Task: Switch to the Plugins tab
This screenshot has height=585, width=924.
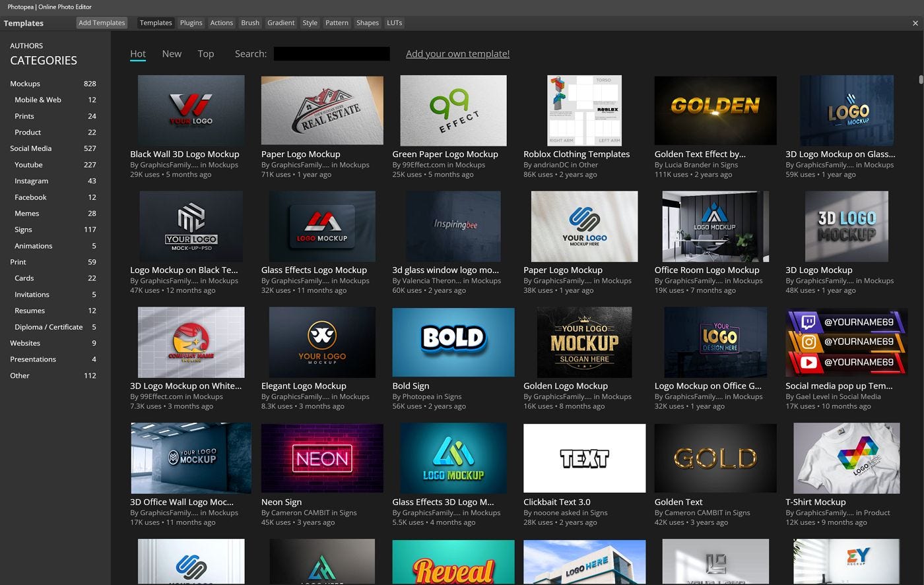Action: (x=191, y=22)
